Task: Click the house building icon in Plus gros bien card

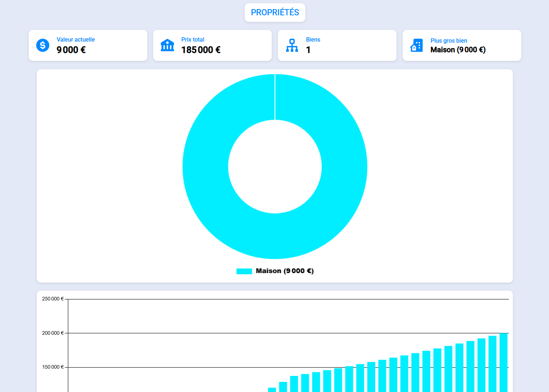Action: pos(417,45)
